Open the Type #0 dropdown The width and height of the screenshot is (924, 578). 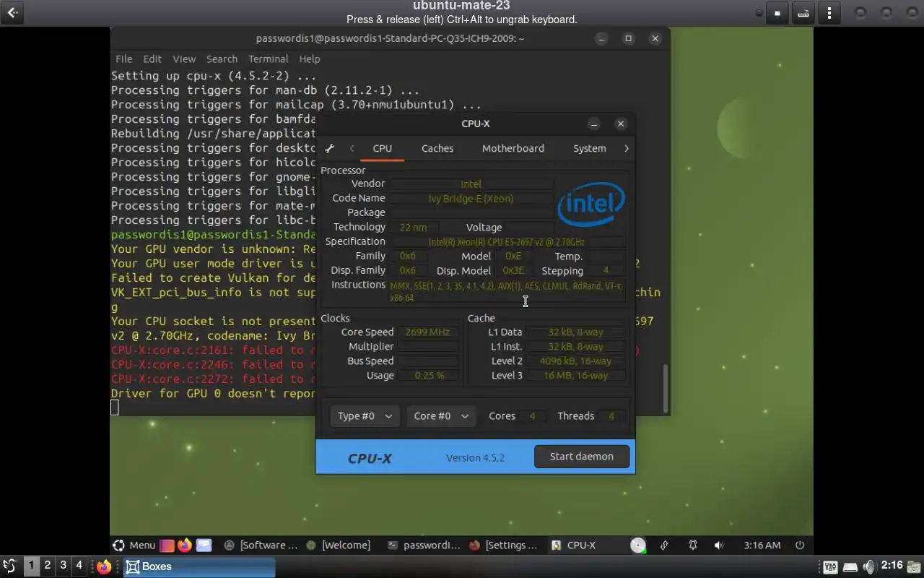tap(365, 416)
